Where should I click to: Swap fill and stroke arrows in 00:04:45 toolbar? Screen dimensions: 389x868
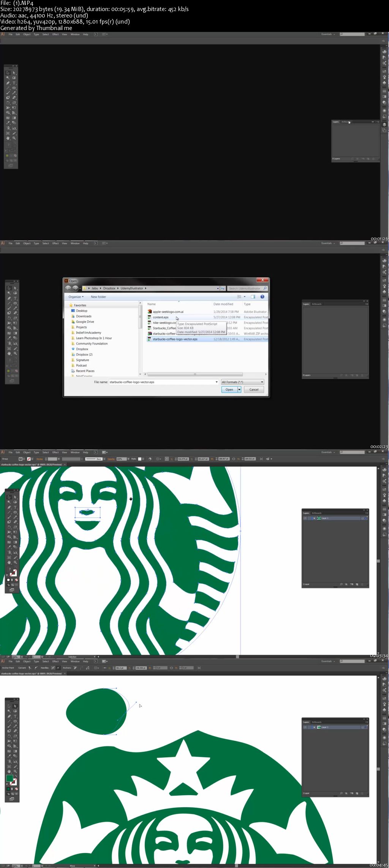click(16, 776)
